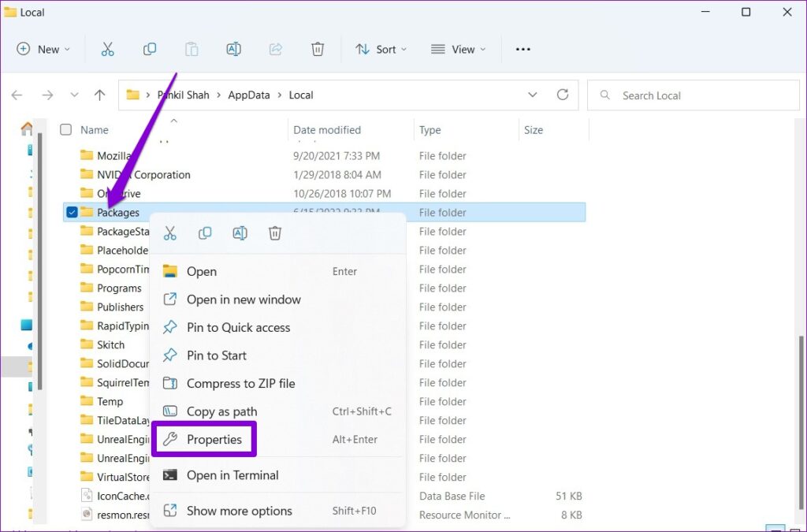
Task: Open the View dropdown menu
Action: coord(459,49)
